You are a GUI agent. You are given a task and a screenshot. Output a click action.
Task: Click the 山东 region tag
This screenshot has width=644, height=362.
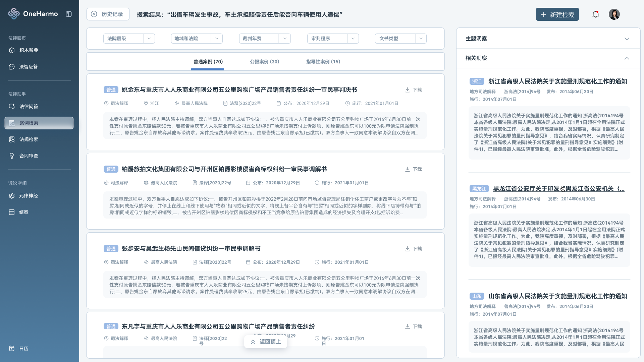[x=477, y=296]
